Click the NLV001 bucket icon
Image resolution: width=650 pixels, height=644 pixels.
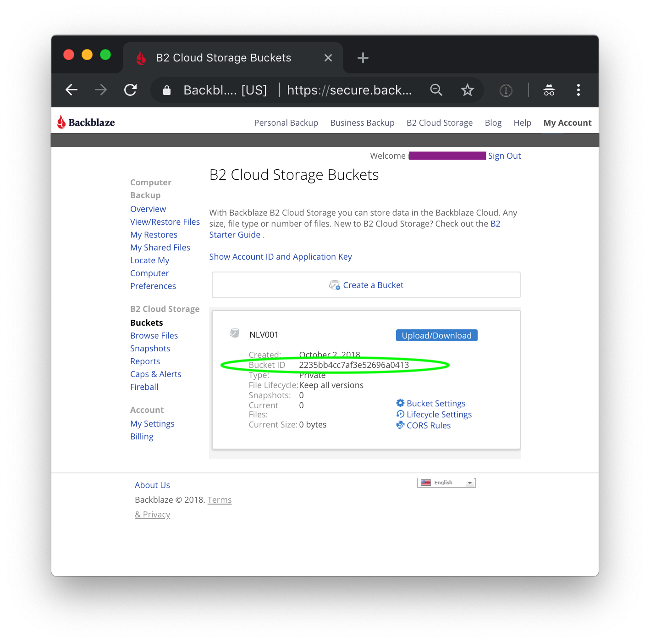point(234,333)
